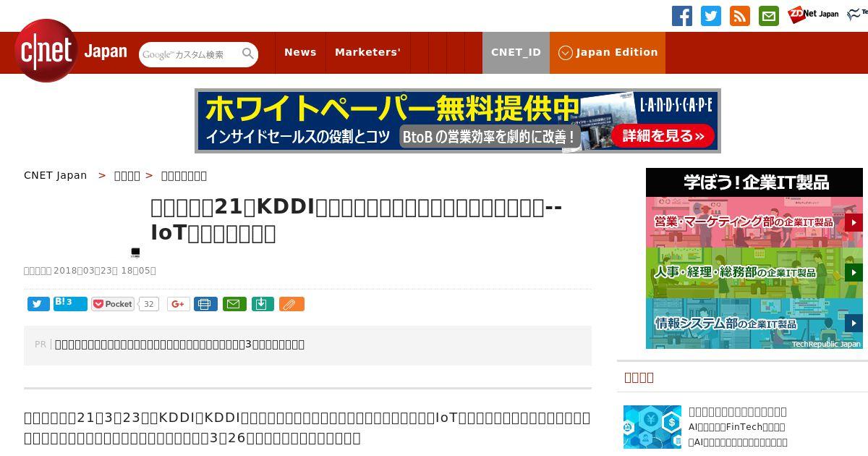
Task: Save article to Pocket
Action: (113, 304)
